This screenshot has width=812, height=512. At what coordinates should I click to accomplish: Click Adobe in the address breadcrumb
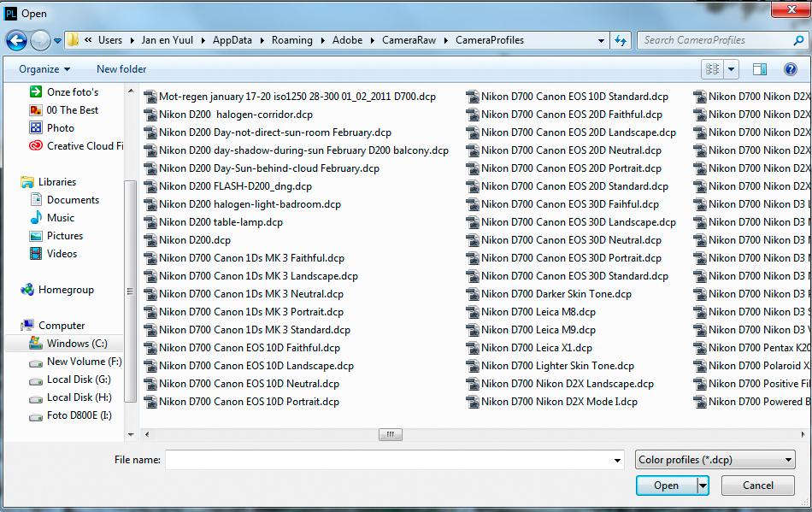(x=348, y=40)
